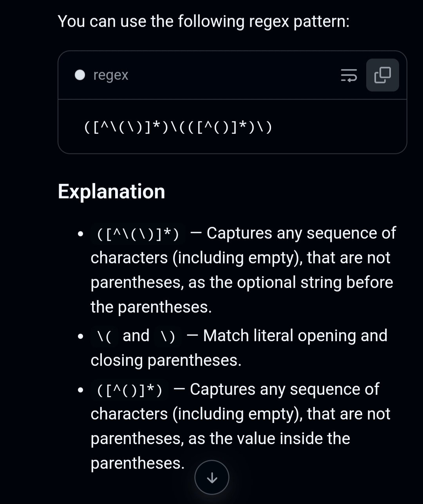This screenshot has width=423, height=504.
Task: Click the "Explanation" heading
Action: tap(112, 191)
